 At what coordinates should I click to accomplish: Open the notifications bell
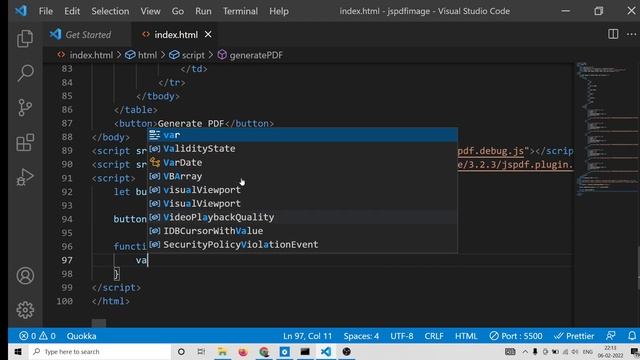click(x=632, y=336)
